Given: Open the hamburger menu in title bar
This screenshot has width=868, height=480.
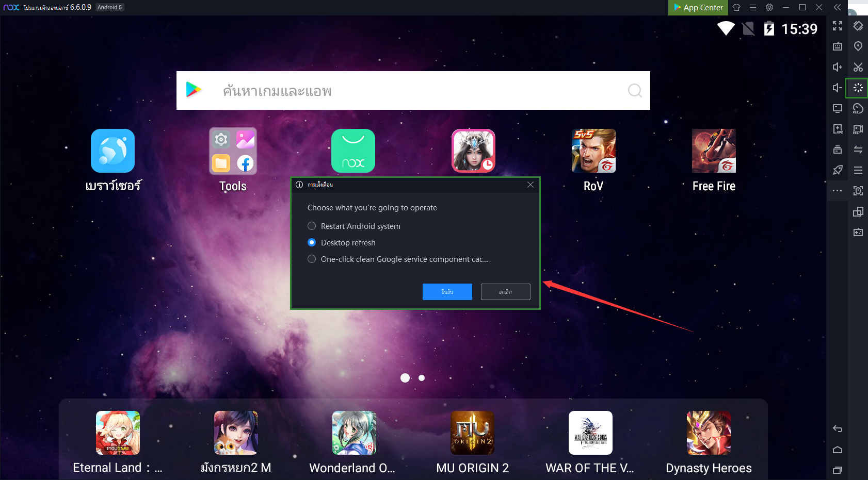Looking at the screenshot, I should click(753, 7).
